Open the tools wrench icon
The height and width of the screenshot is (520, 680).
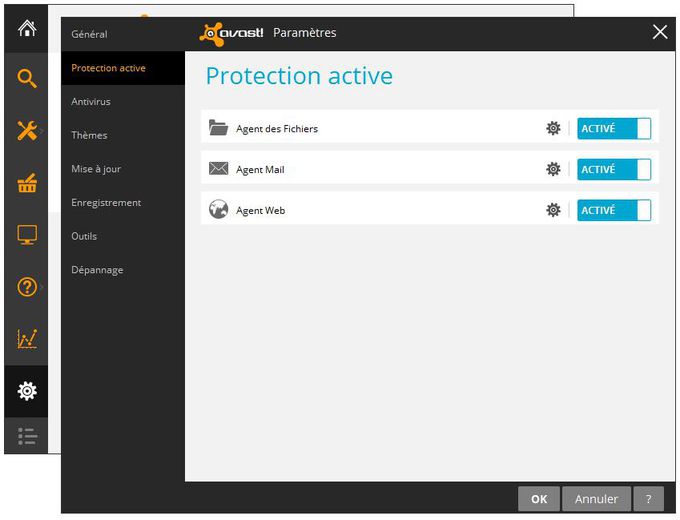(x=27, y=131)
